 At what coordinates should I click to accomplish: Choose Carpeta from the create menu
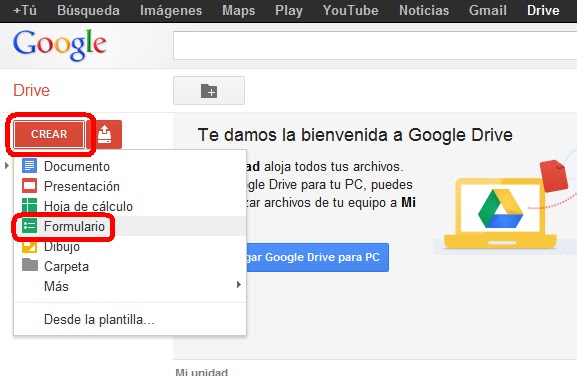pos(130,266)
